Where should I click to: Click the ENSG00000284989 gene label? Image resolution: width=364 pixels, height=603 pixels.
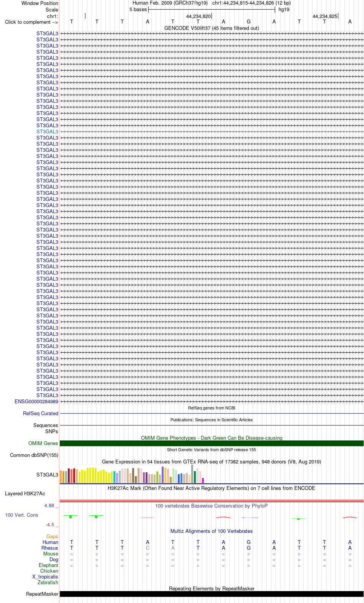click(36, 401)
